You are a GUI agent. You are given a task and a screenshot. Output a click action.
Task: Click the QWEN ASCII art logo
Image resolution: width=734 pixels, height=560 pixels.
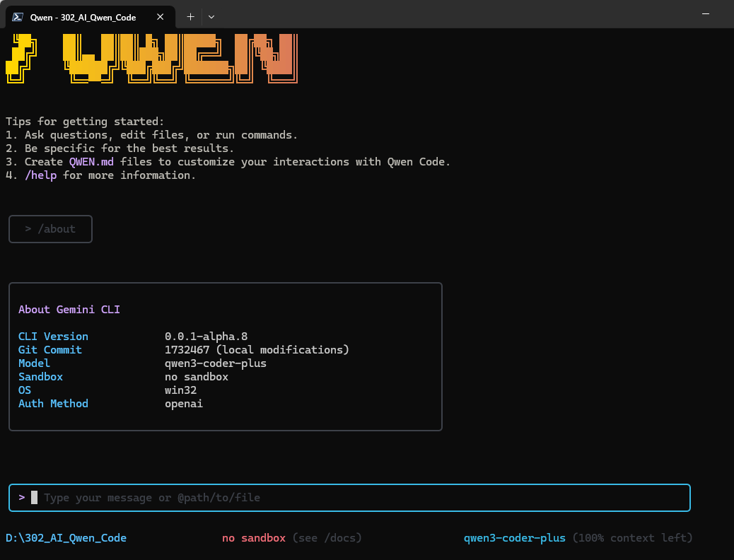pyautogui.click(x=151, y=59)
